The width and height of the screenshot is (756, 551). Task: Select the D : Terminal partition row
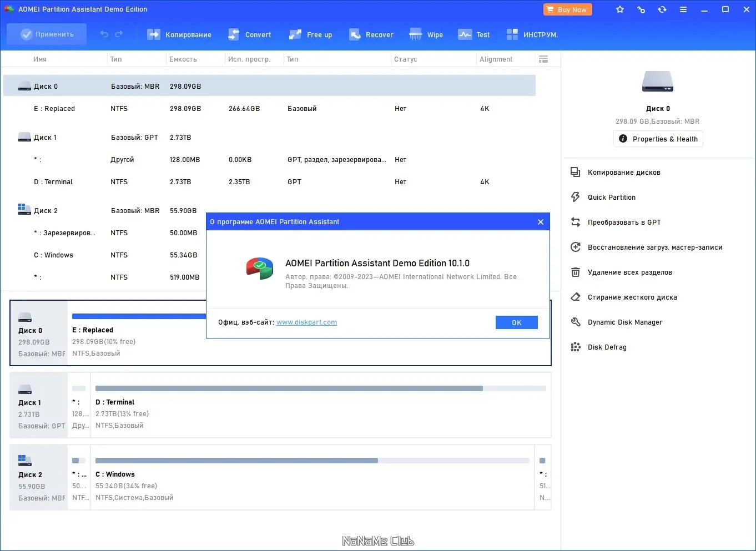pyautogui.click(x=269, y=182)
